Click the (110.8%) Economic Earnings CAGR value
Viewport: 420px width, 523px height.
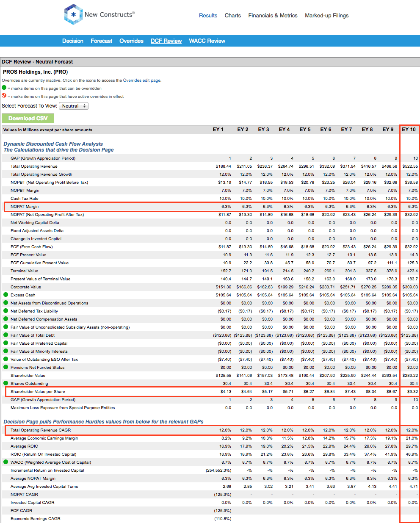point(223,519)
